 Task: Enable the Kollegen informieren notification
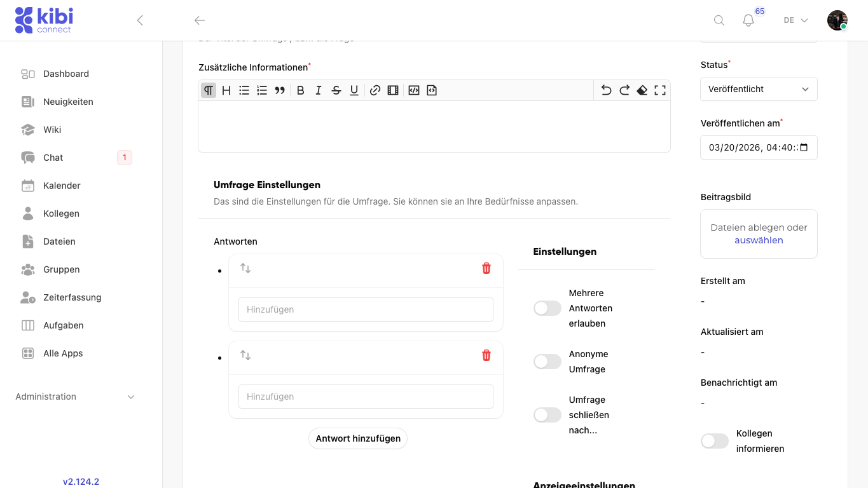(x=714, y=440)
